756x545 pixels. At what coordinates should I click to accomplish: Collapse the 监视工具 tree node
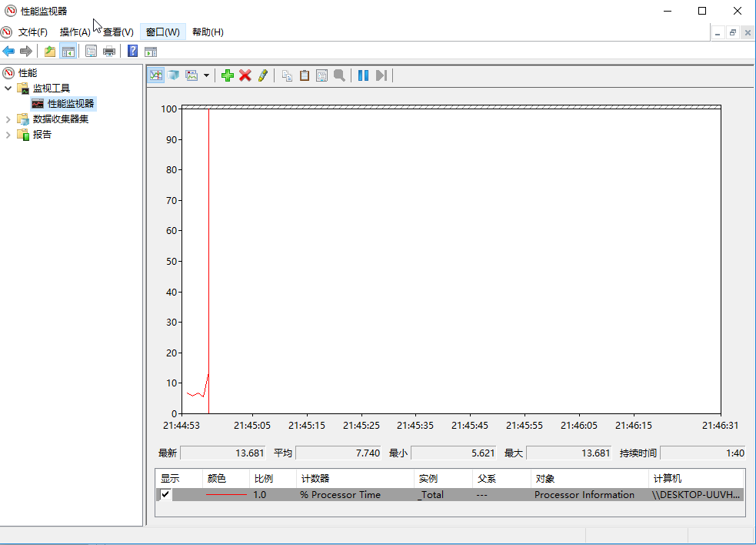click(x=8, y=89)
